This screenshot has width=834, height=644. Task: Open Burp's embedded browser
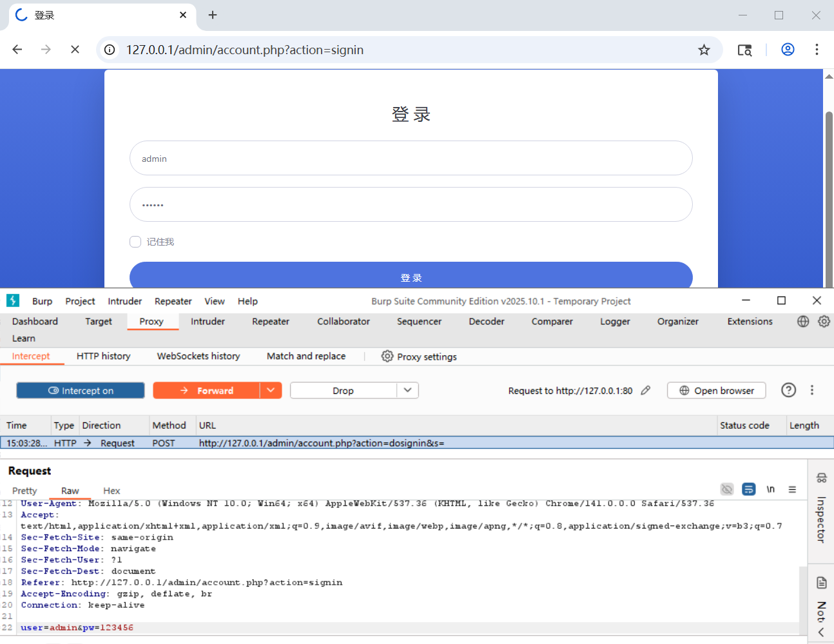pos(716,391)
